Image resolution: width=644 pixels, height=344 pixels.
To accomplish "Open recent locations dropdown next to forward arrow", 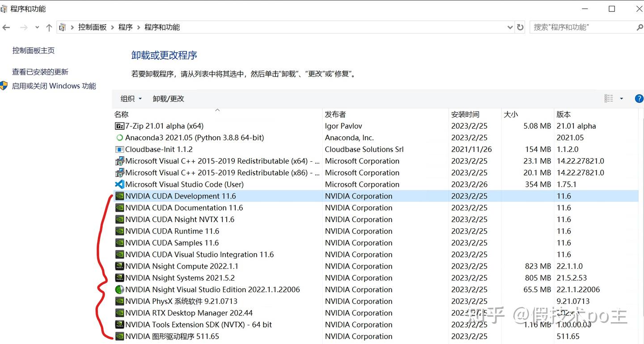I will click(37, 28).
